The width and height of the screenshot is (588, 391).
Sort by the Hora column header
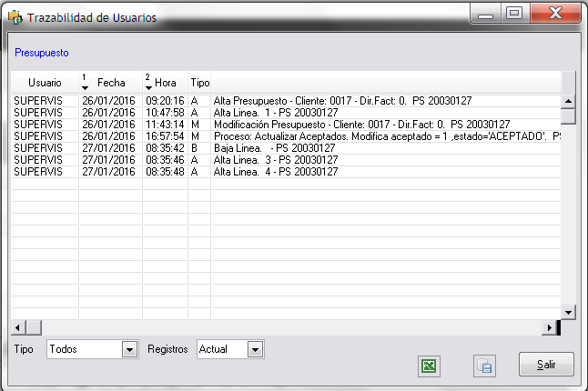[165, 82]
